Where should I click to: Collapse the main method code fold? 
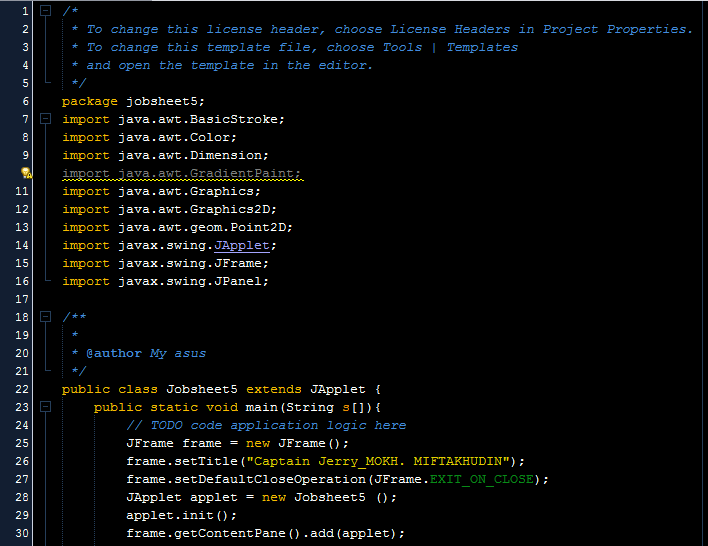[46, 407]
